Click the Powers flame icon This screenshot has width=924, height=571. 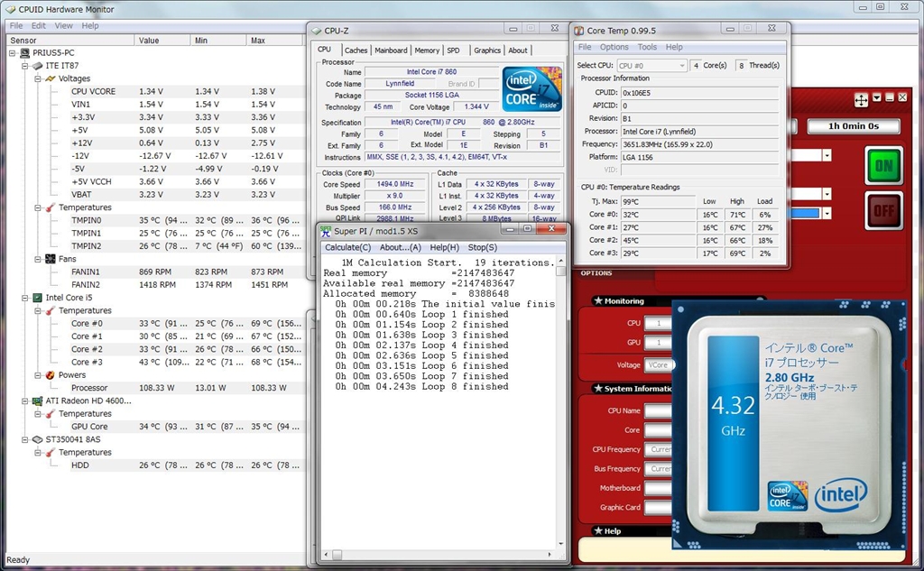51,375
